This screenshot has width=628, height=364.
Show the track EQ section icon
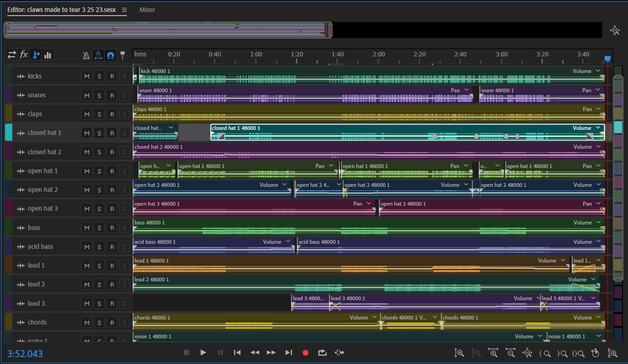pos(48,55)
